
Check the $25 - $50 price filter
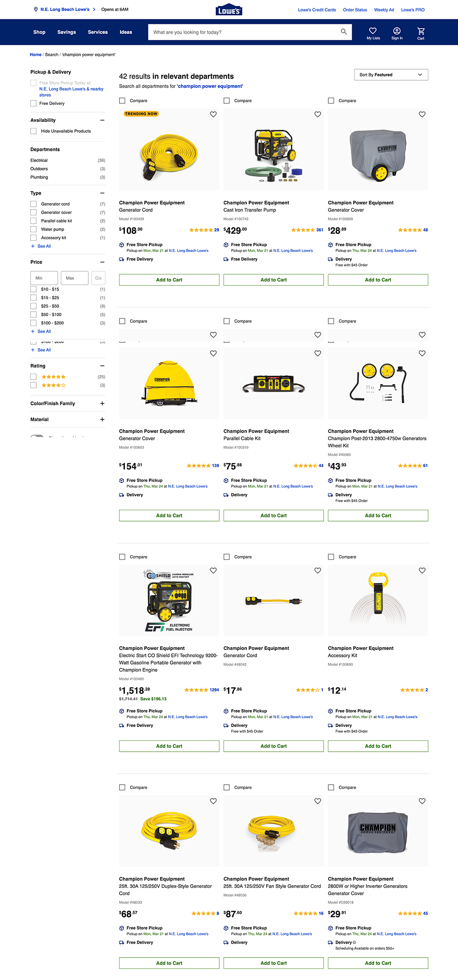(x=33, y=306)
